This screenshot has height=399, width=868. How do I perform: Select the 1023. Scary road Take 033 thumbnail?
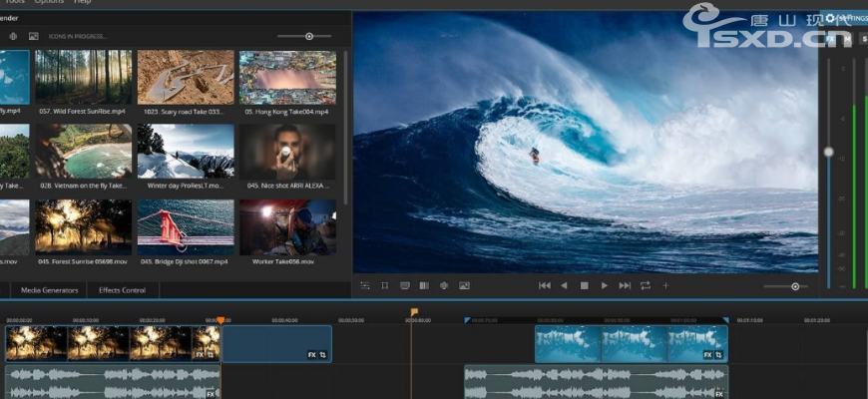coord(186,77)
